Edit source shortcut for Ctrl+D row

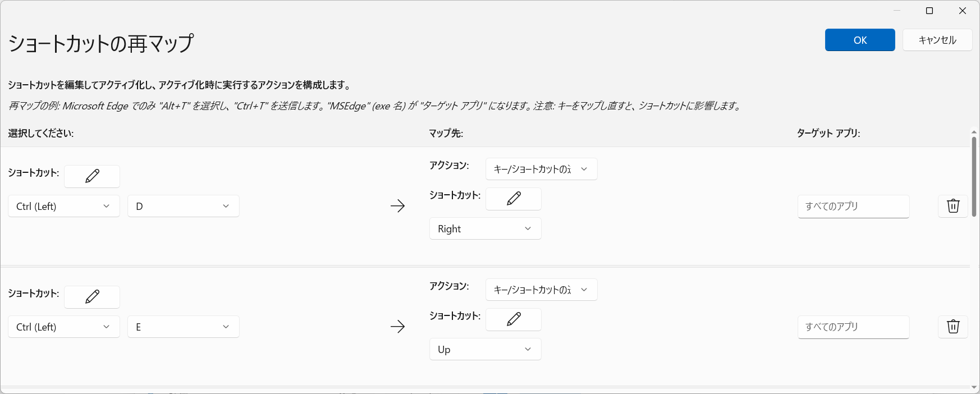[92, 176]
